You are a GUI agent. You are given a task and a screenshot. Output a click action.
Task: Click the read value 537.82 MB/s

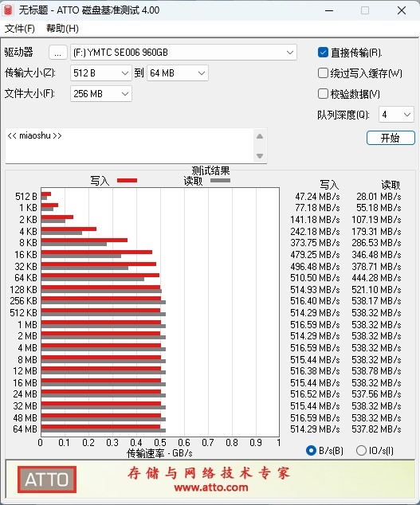coord(376,429)
